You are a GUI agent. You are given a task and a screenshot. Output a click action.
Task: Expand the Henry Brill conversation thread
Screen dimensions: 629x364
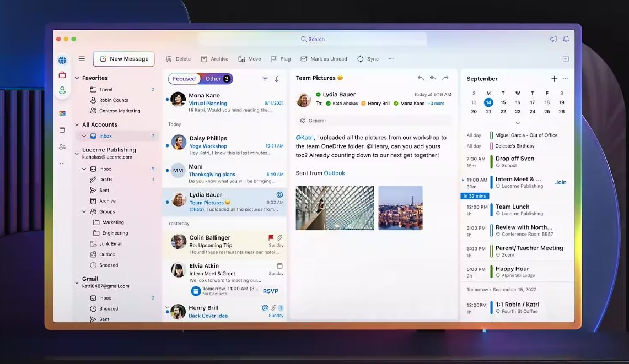click(x=167, y=307)
